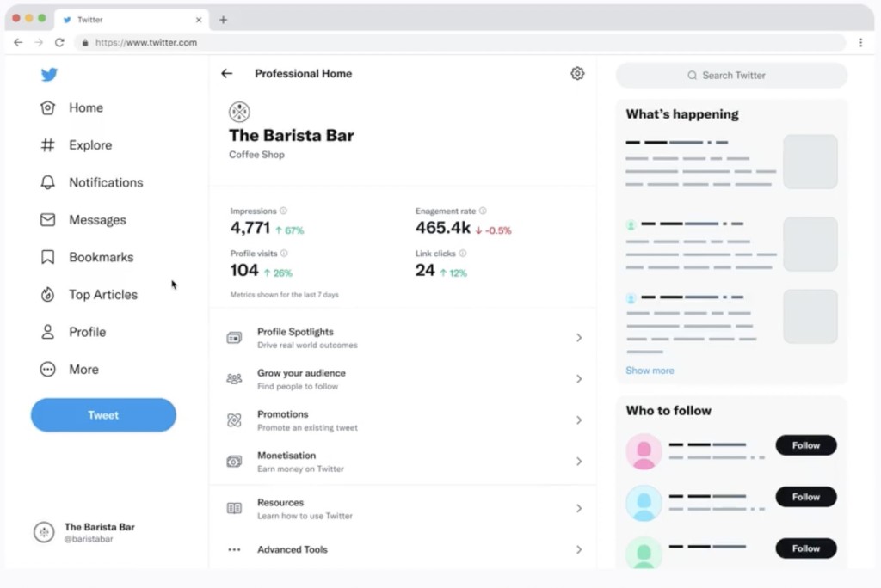Open Top Articles in sidebar
This screenshot has width=881, height=588.
coord(103,294)
